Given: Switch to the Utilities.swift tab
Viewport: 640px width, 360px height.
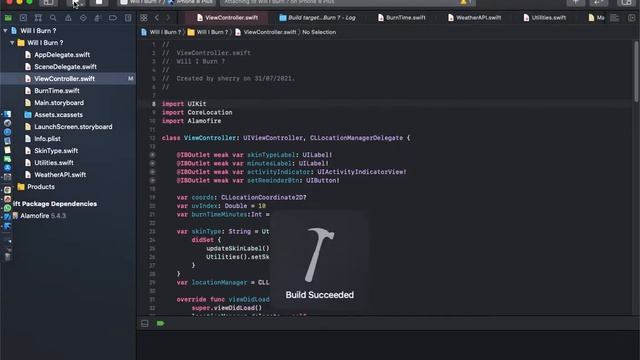Looking at the screenshot, I should point(544,18).
